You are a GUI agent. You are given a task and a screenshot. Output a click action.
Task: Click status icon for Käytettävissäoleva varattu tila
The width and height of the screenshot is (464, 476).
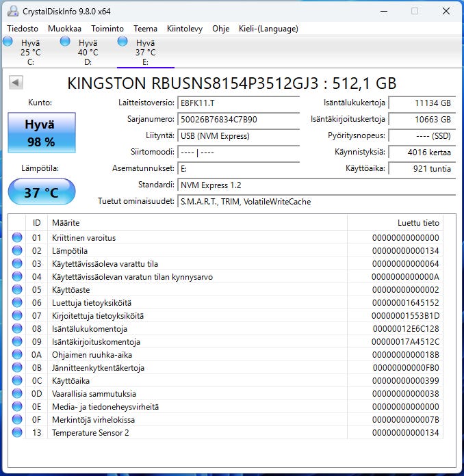point(17,263)
